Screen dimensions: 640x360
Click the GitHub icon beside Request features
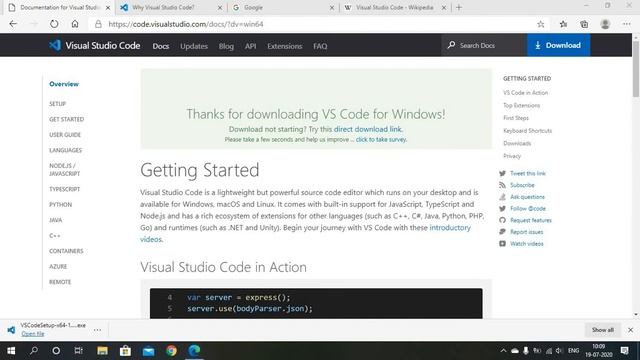502,220
